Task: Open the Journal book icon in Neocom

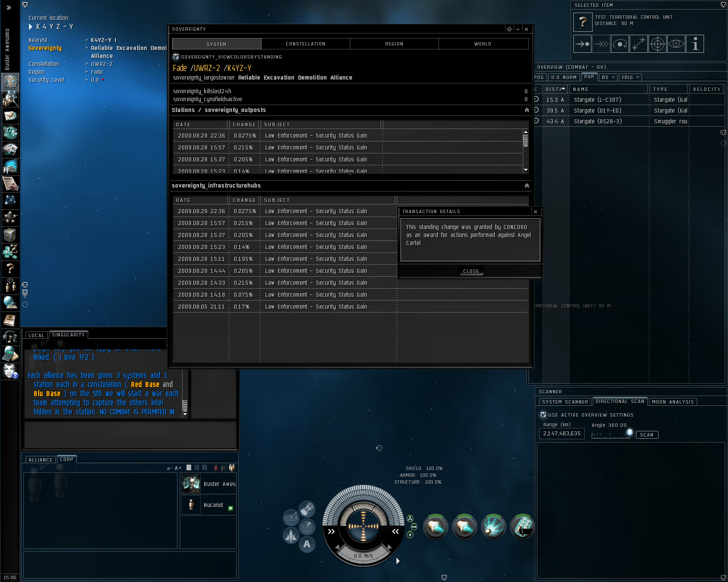Action: click(x=10, y=320)
